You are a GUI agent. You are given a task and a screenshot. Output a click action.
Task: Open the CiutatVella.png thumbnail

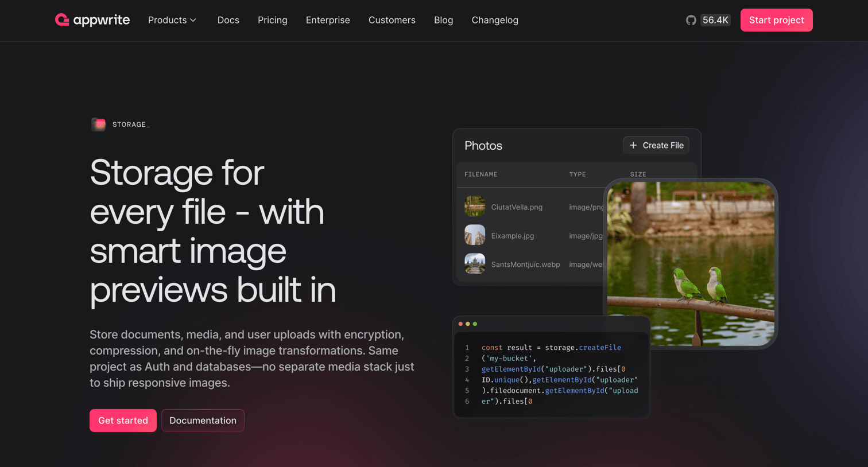click(475, 207)
